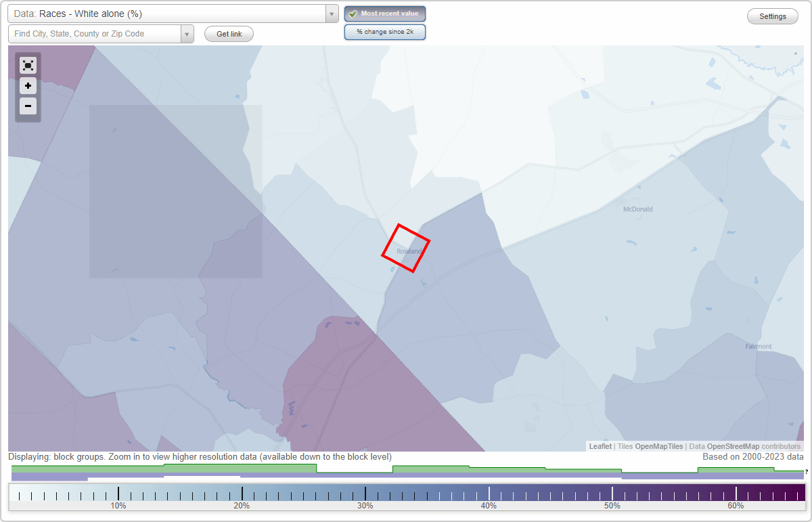The width and height of the screenshot is (812, 522).
Task: Click the contributors text in map attribution
Action: (x=780, y=446)
